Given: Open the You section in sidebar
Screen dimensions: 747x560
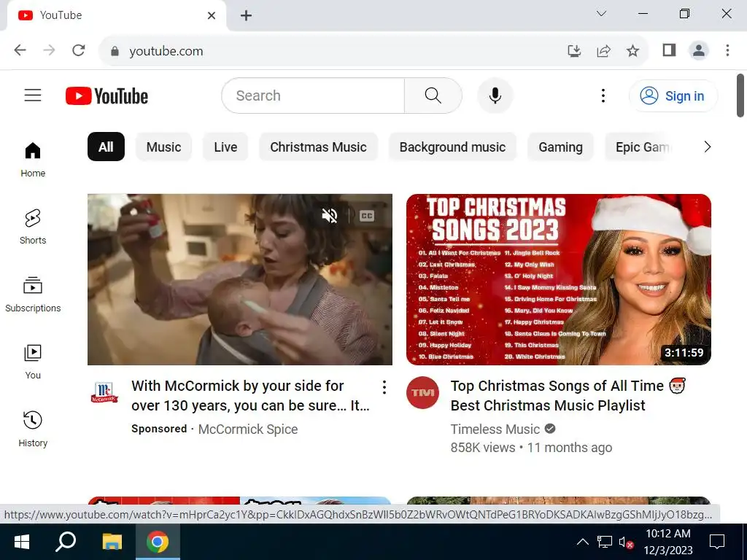Looking at the screenshot, I should click(33, 362).
